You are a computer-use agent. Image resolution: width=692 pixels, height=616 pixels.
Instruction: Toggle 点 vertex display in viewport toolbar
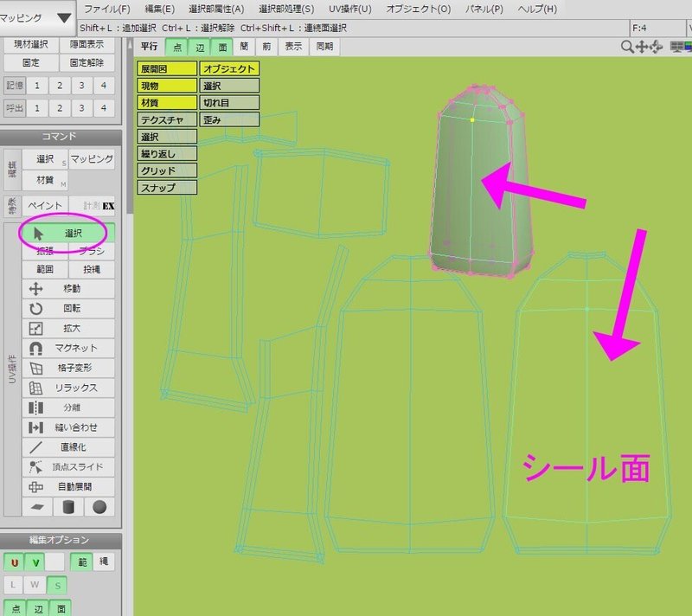tap(177, 47)
